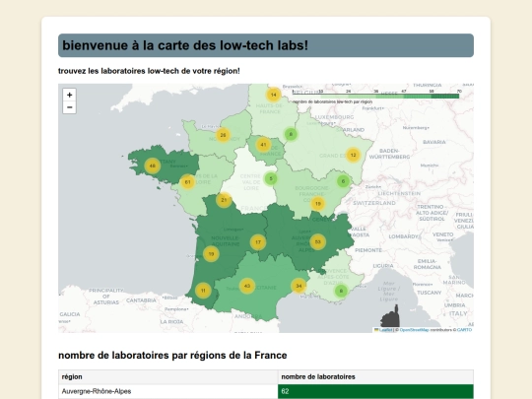Screen dimensions: 532x399
Task: Open cluster marker 19 near Bordeaux coast
Action: click(x=211, y=254)
